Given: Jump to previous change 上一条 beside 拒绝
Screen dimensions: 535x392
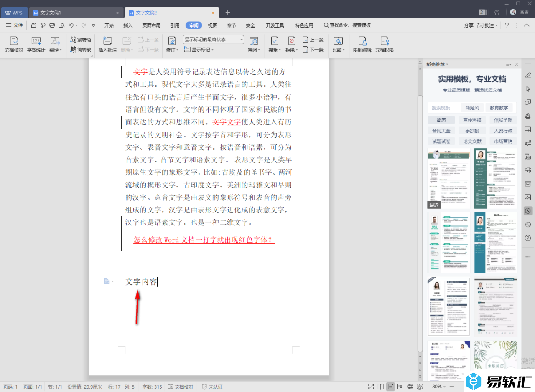Looking at the screenshot, I should click(x=313, y=40).
